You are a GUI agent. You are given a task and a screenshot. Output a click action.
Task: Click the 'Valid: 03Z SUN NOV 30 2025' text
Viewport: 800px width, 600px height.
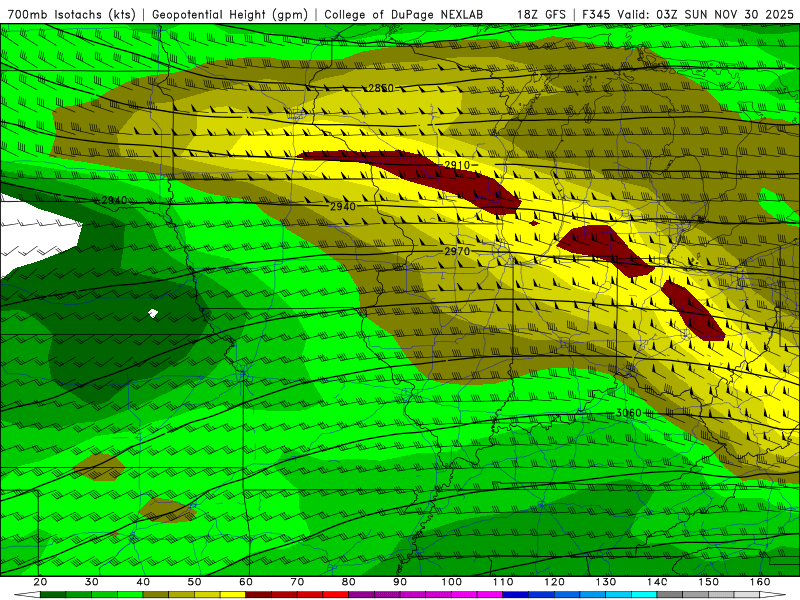coord(705,14)
